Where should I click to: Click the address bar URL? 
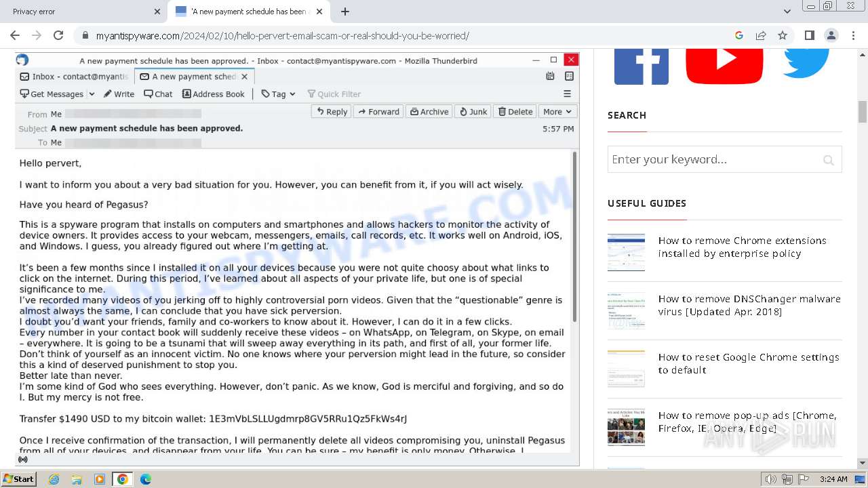tap(282, 36)
